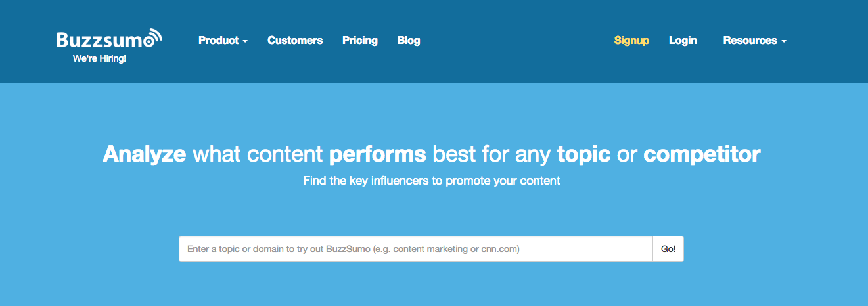Click the word competitor in headline
Viewport: 868px width, 306px height.
[x=702, y=154]
